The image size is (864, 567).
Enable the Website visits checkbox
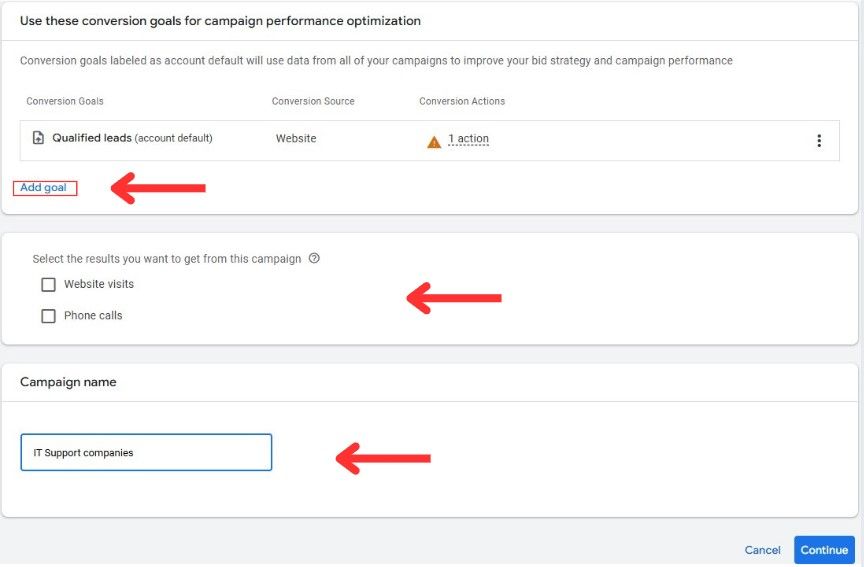48,284
